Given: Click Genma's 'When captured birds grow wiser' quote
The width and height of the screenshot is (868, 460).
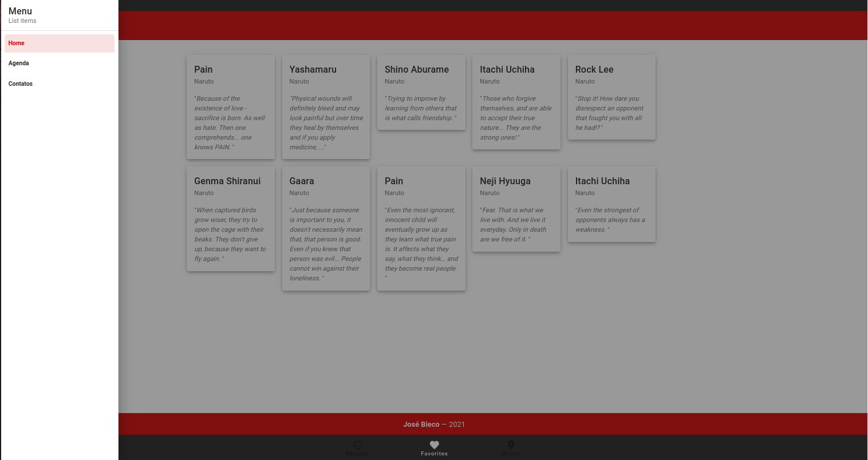Looking at the screenshot, I should coord(230,235).
